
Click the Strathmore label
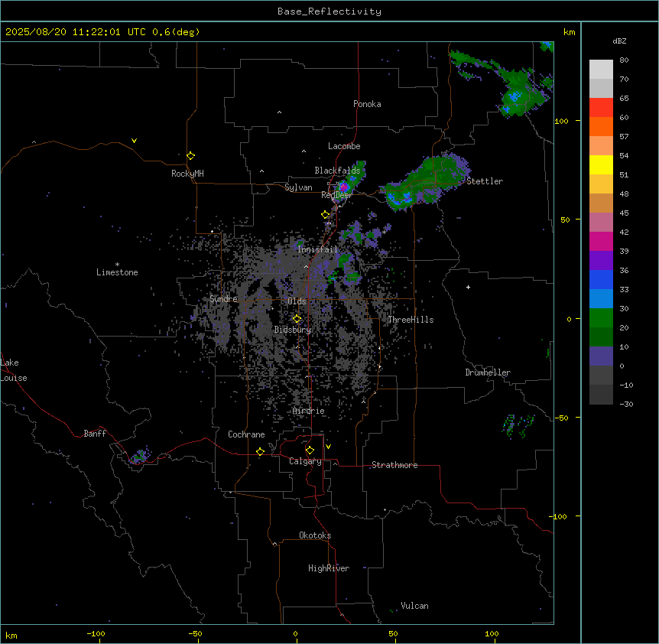click(x=394, y=465)
